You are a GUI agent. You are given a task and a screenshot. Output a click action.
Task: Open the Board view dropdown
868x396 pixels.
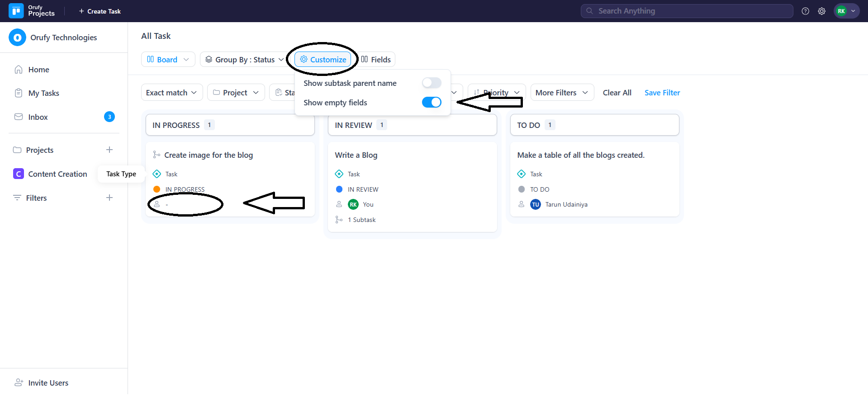point(168,60)
